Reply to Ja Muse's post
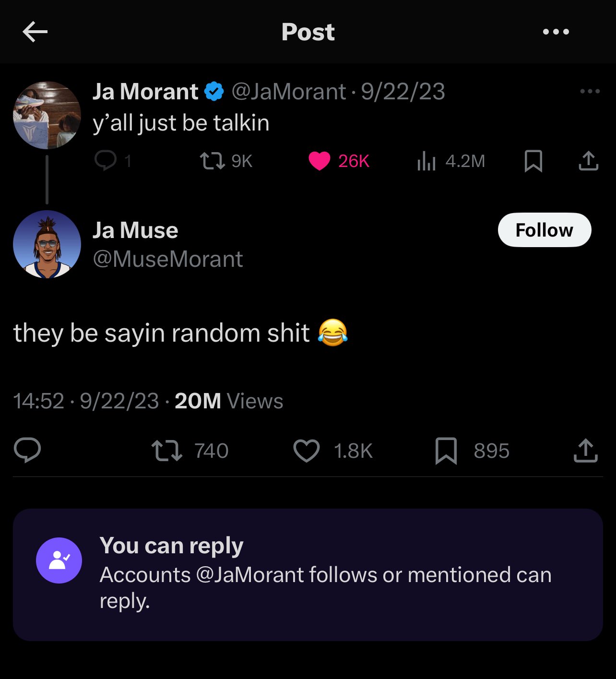 [x=27, y=451]
